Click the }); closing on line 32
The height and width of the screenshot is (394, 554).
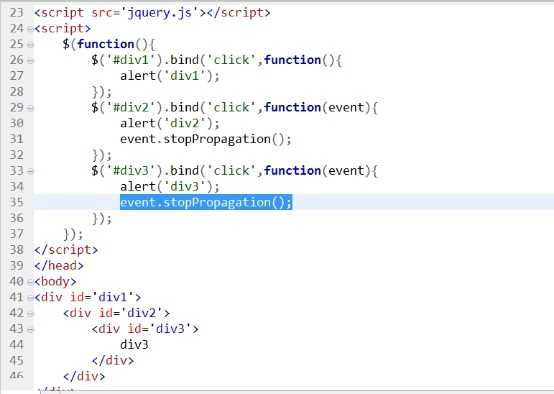[102, 155]
